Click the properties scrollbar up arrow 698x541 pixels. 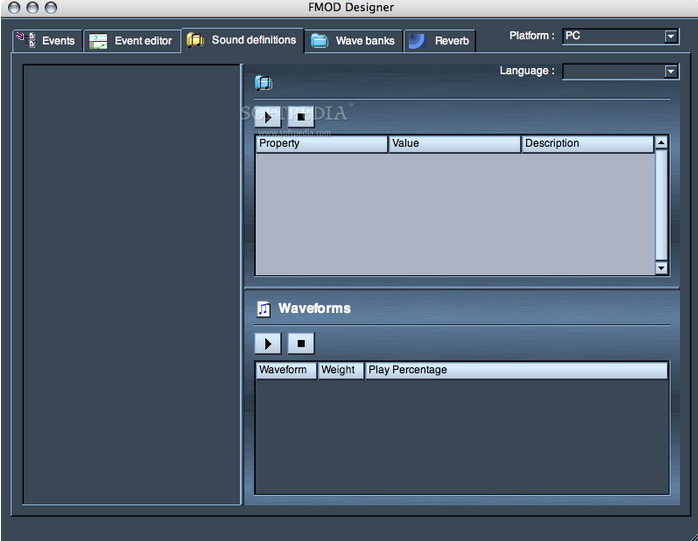pos(661,142)
